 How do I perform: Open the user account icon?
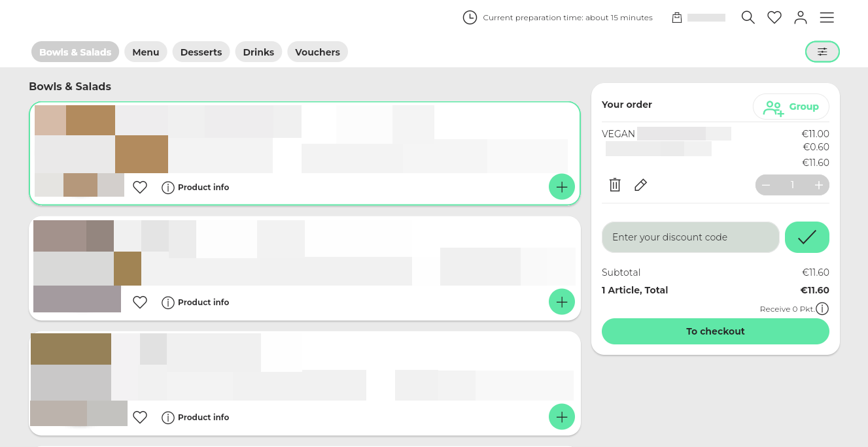click(x=801, y=18)
